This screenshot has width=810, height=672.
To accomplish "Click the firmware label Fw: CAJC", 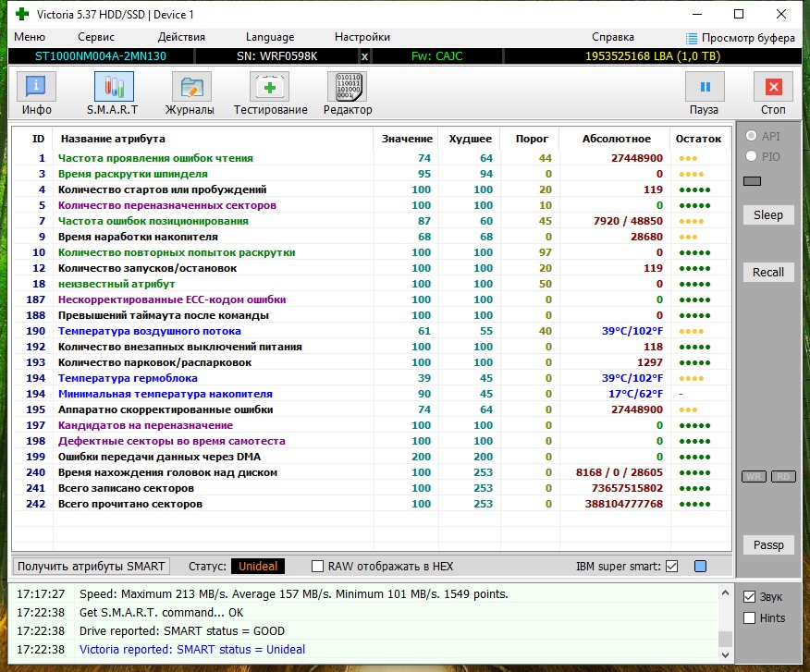I will (x=437, y=56).
